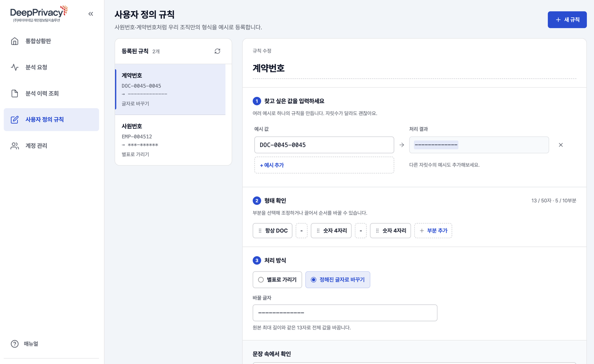The image size is (594, 364).
Task: Click the home icon beside 통합상황판
Action: click(14, 41)
